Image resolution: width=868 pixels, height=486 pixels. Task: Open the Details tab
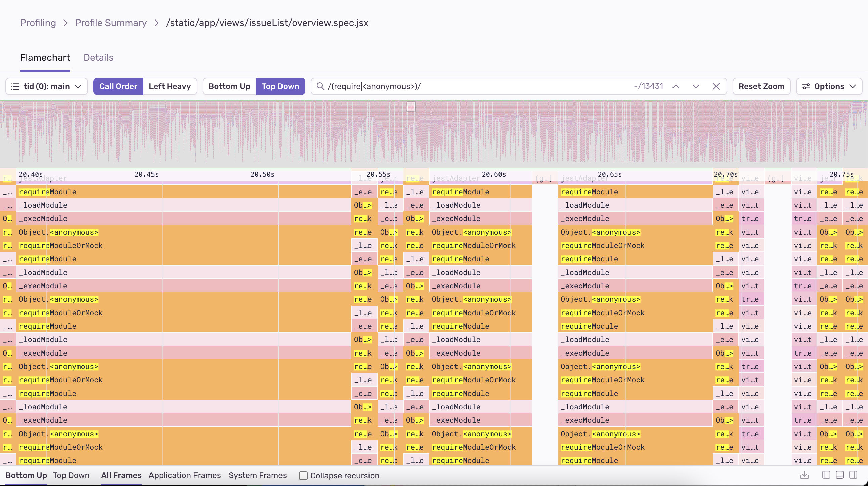(x=98, y=57)
